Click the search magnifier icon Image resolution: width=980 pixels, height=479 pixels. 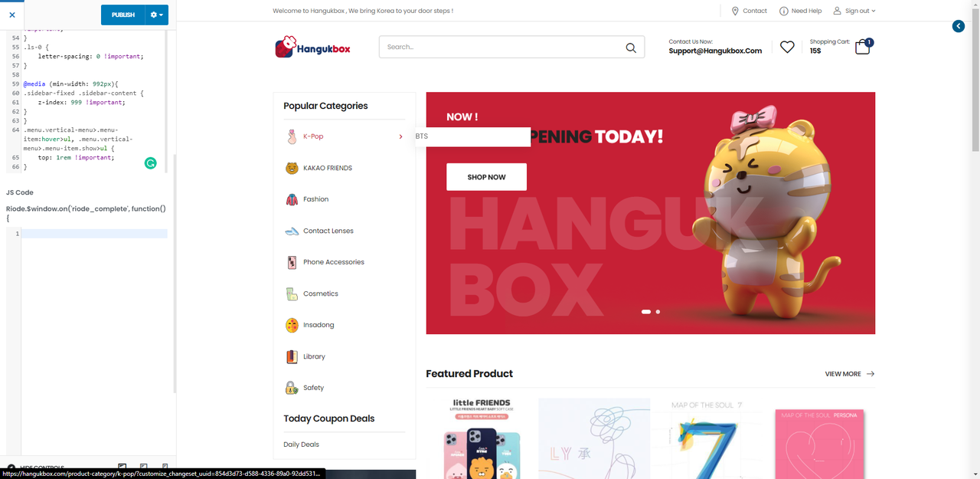coord(631,48)
